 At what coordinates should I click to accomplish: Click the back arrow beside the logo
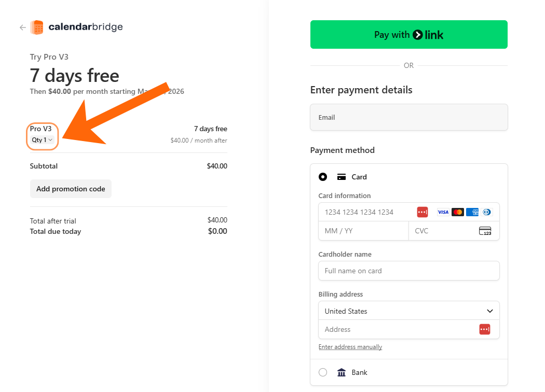tap(23, 27)
